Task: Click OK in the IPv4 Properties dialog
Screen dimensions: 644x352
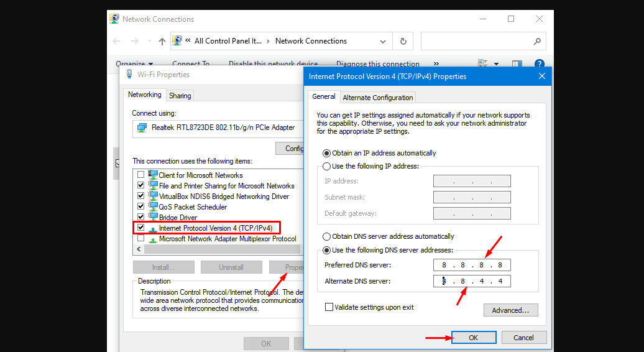Action: click(x=474, y=338)
